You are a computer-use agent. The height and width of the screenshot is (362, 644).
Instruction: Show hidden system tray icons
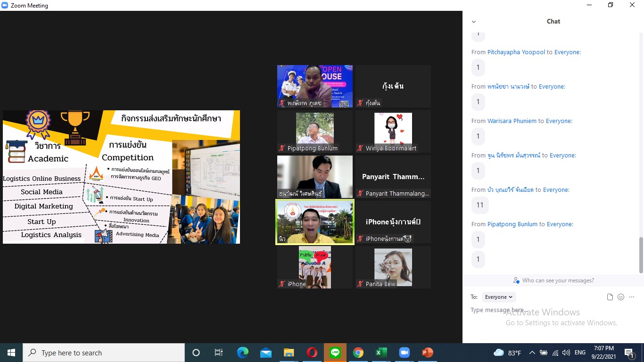[532, 353]
